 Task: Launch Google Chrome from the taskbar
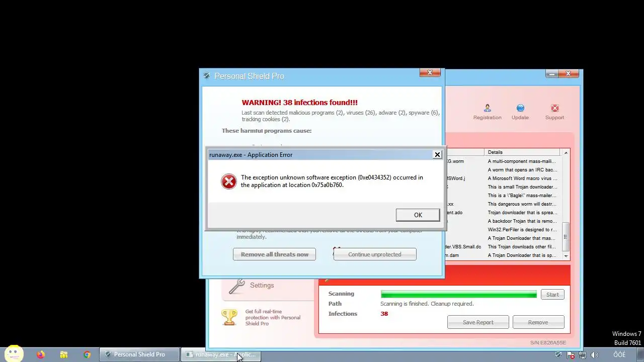[x=87, y=354]
